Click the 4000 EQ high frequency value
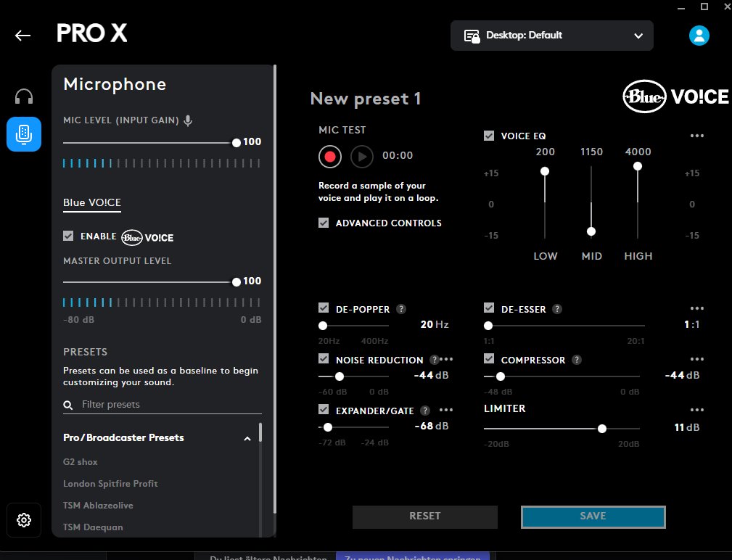Screen dimensions: 732x560 click(638, 152)
